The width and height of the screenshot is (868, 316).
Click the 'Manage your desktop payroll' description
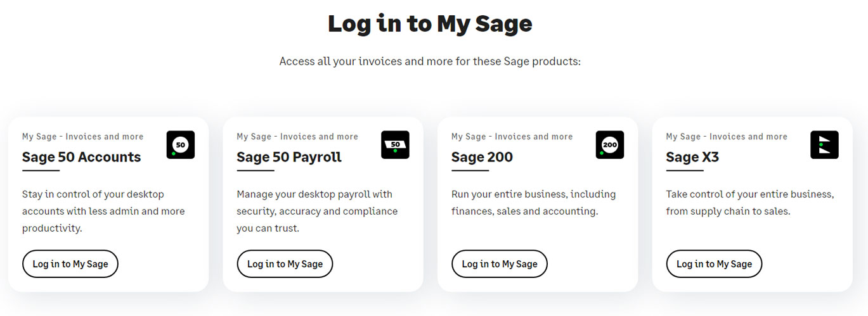pyautogui.click(x=317, y=211)
